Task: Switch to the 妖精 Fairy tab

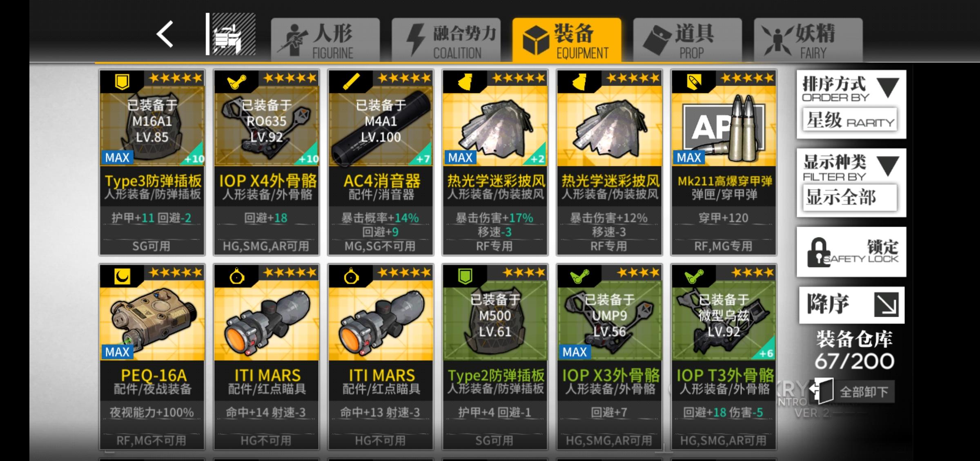Action: click(x=808, y=40)
